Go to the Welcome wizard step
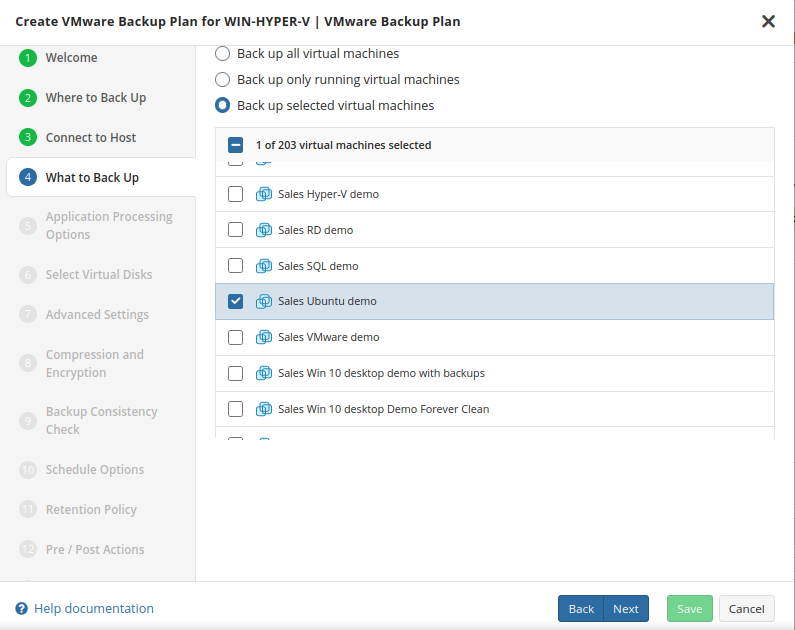Viewport: 795px width, 630px height. pos(71,58)
